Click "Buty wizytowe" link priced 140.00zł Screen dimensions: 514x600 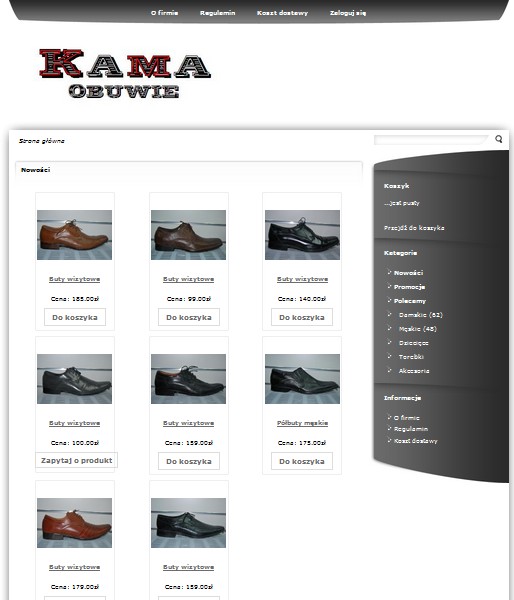pos(302,279)
